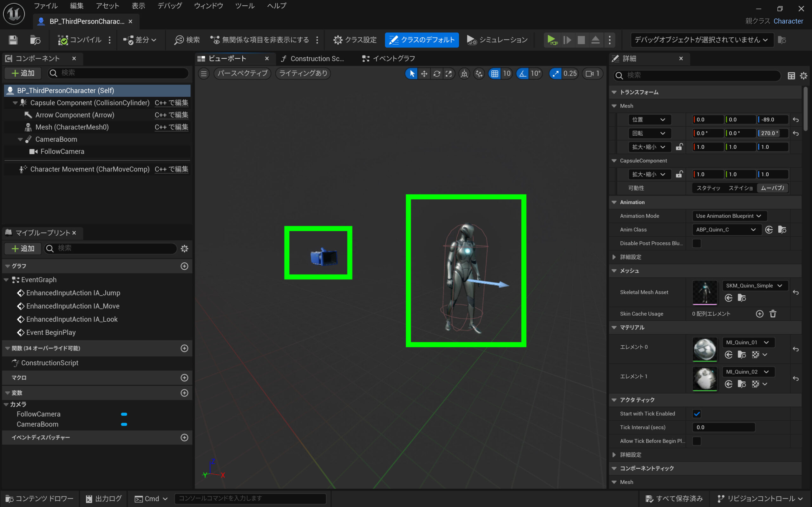Click the クラス設定 button

point(355,40)
